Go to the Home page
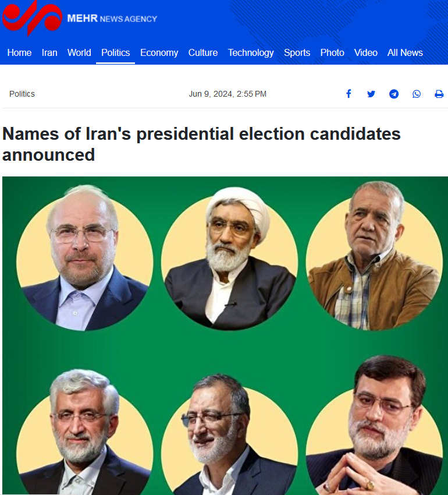Viewport: 448px width, 495px height. [19, 52]
